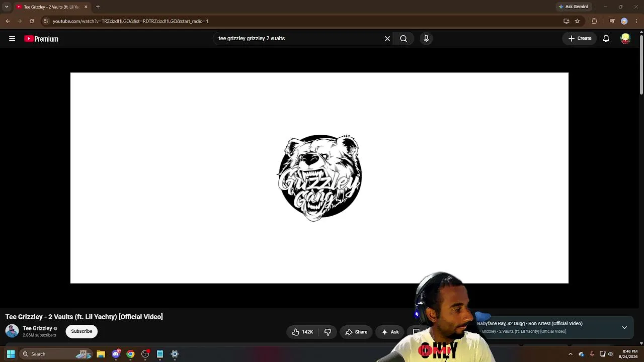Open the Chrome profile avatar

(624, 21)
